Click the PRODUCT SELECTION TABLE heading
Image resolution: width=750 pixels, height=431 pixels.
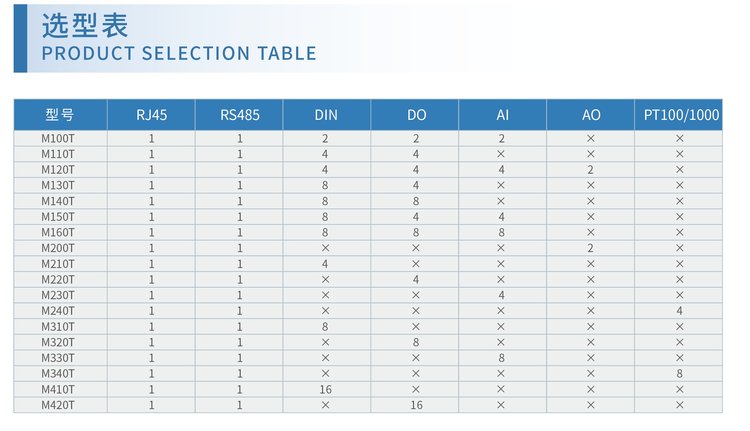179,54
